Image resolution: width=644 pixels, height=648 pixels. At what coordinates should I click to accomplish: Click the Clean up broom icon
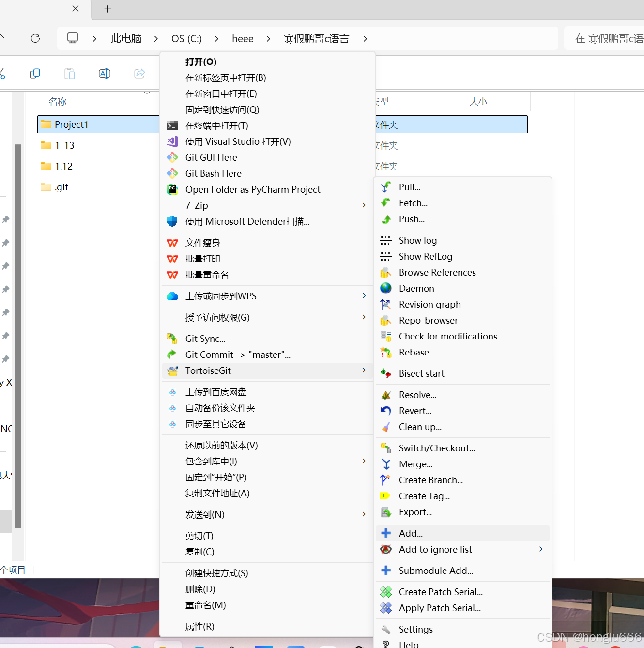[386, 427]
